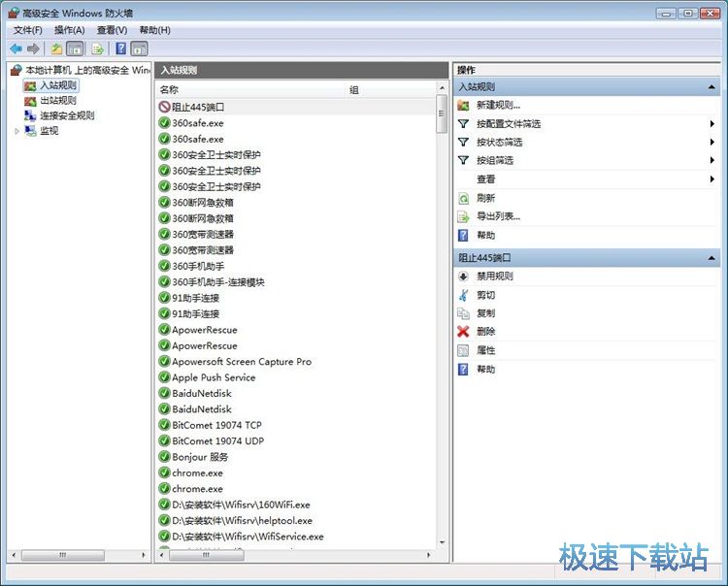The image size is (728, 586).
Task: Expand the 监视 tree node
Action: pos(17,131)
